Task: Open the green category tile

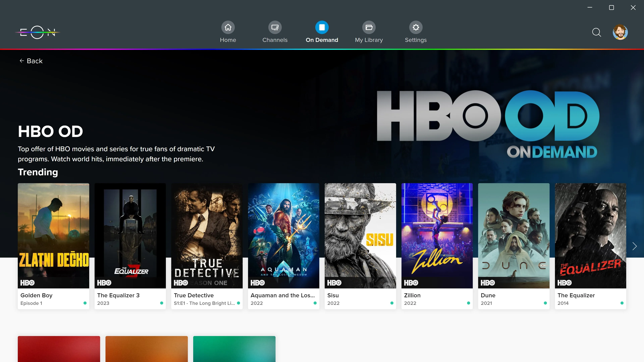Action: [x=234, y=349]
